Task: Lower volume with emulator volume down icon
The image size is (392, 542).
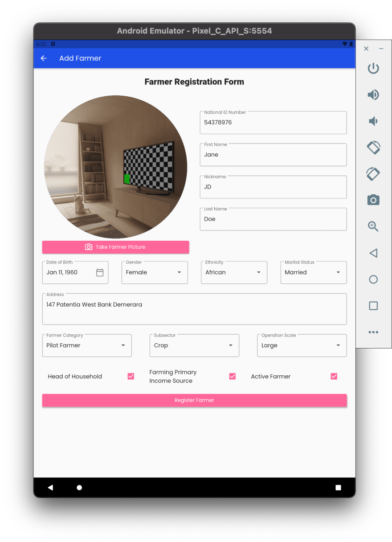Action: click(373, 121)
